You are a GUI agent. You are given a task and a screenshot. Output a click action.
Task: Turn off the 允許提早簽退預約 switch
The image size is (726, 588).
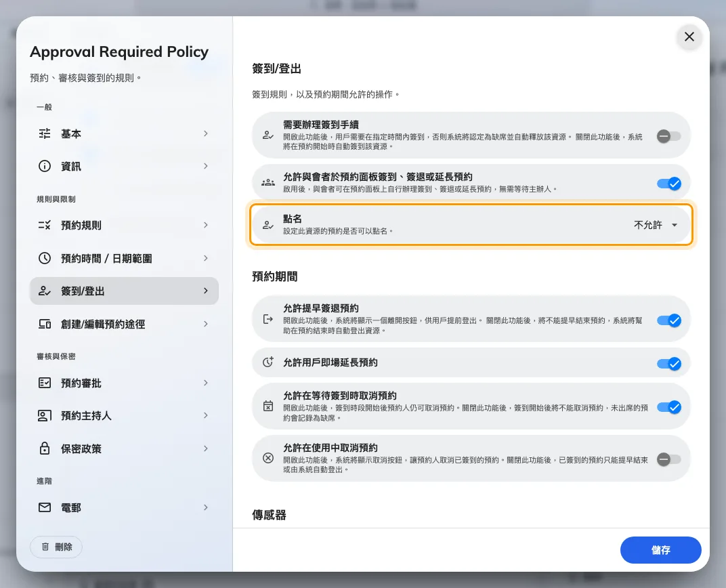tap(669, 320)
